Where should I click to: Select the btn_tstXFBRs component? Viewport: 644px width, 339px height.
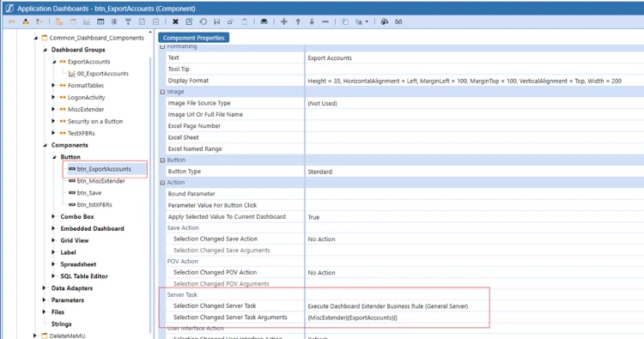coord(94,204)
